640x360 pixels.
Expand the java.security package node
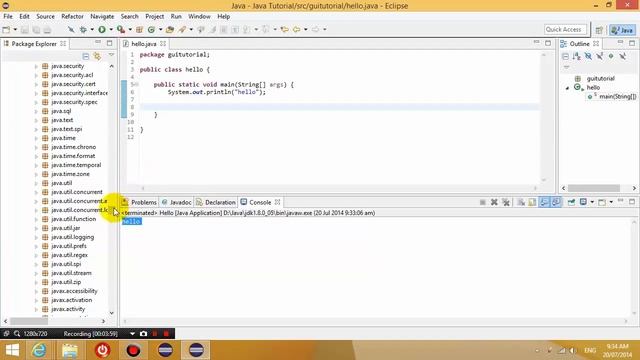tap(36, 66)
